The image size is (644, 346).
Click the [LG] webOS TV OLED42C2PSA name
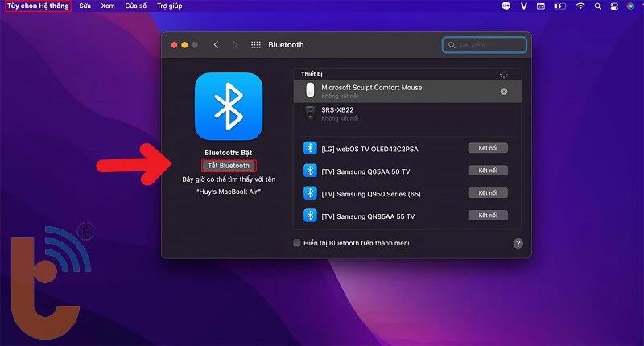369,149
